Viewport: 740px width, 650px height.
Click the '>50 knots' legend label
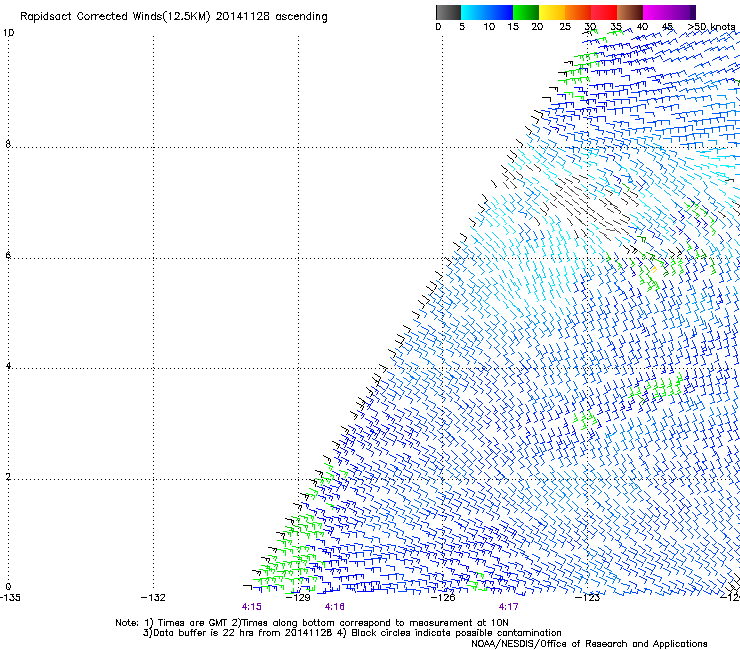coord(711,27)
